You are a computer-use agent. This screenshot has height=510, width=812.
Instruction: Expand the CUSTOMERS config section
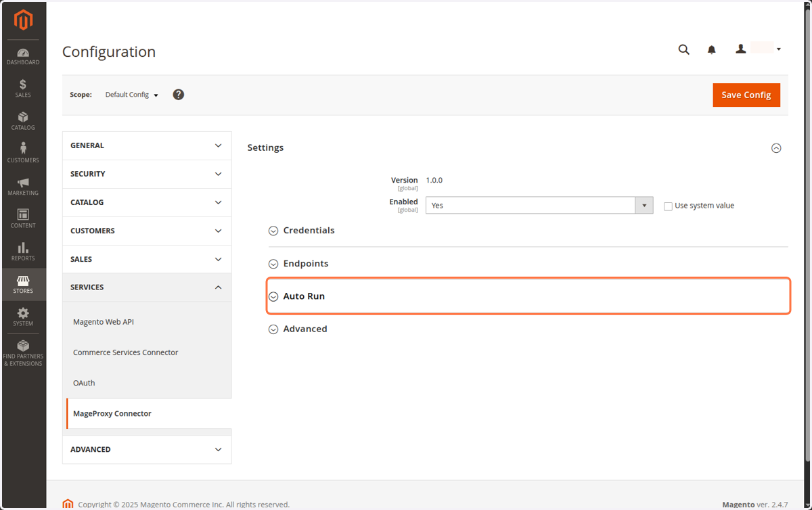click(147, 231)
